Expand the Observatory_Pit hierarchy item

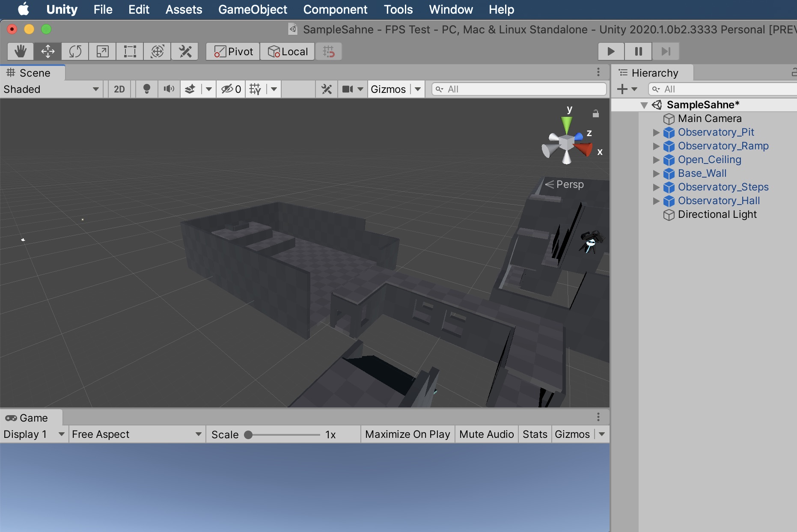(x=657, y=132)
